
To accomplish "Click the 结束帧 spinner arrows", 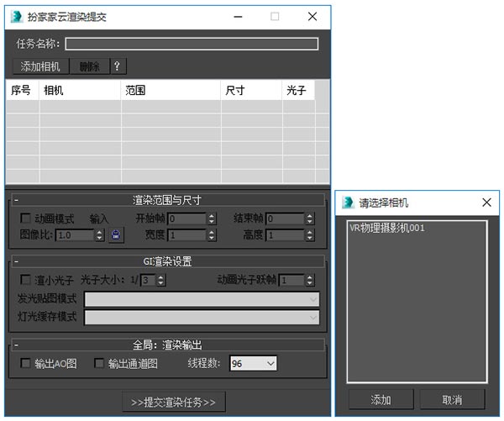I will [x=309, y=218].
